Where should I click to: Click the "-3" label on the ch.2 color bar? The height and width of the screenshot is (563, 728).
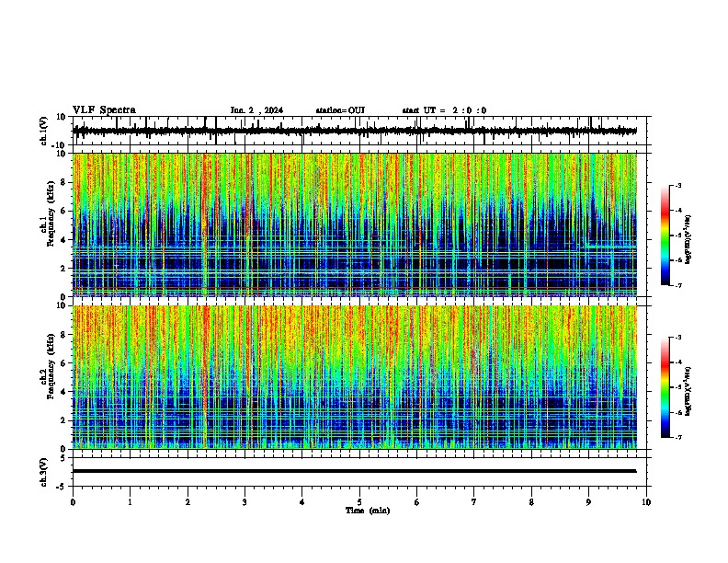click(x=677, y=338)
